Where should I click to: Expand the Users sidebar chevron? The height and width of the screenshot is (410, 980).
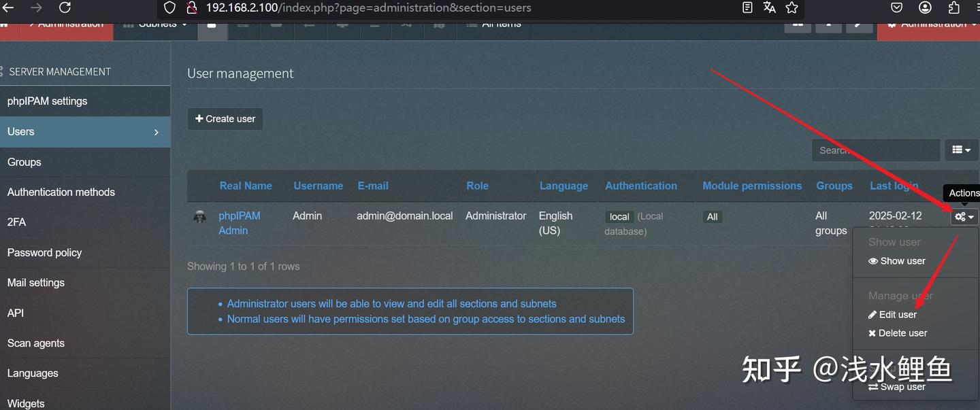157,131
